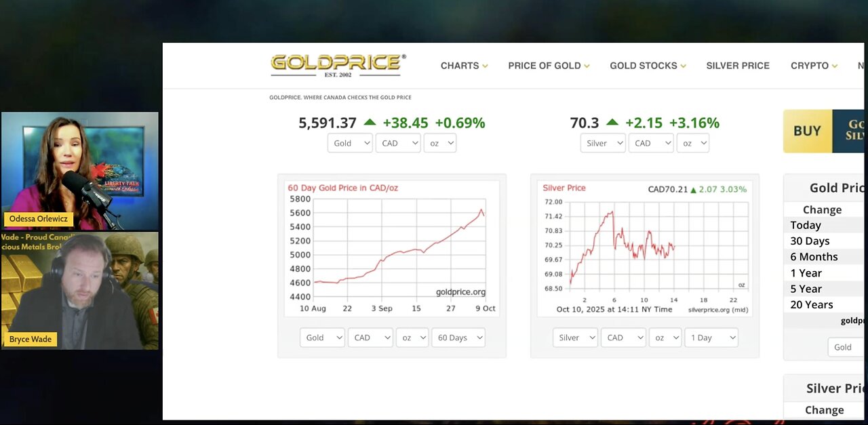This screenshot has height=425, width=868.
Task: Open the 1 Day period dropdown
Action: [711, 338]
